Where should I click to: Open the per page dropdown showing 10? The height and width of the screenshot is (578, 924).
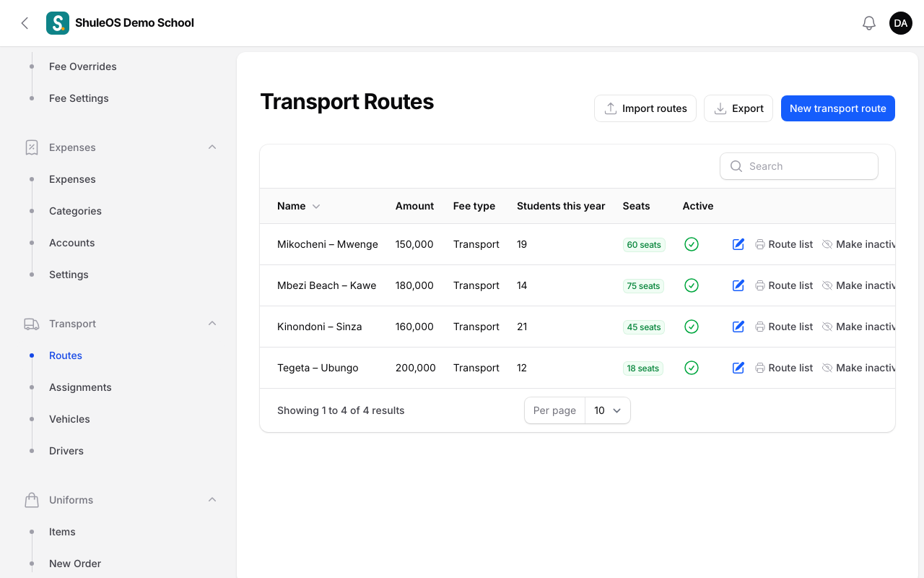608,410
